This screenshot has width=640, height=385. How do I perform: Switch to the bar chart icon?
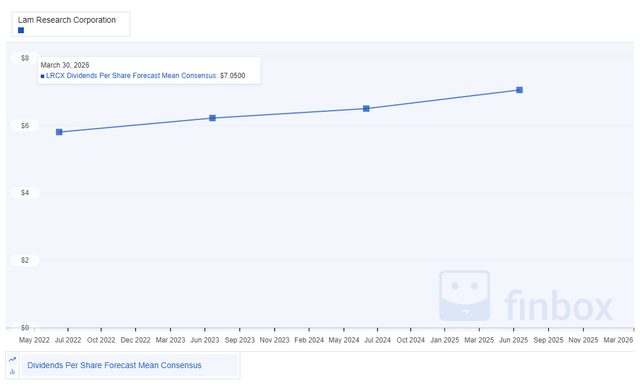[x=12, y=372]
